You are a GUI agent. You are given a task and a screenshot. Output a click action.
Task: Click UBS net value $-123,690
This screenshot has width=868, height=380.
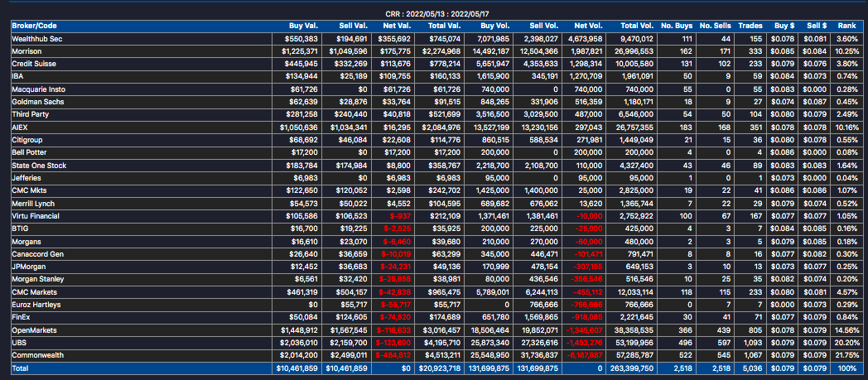(x=393, y=343)
